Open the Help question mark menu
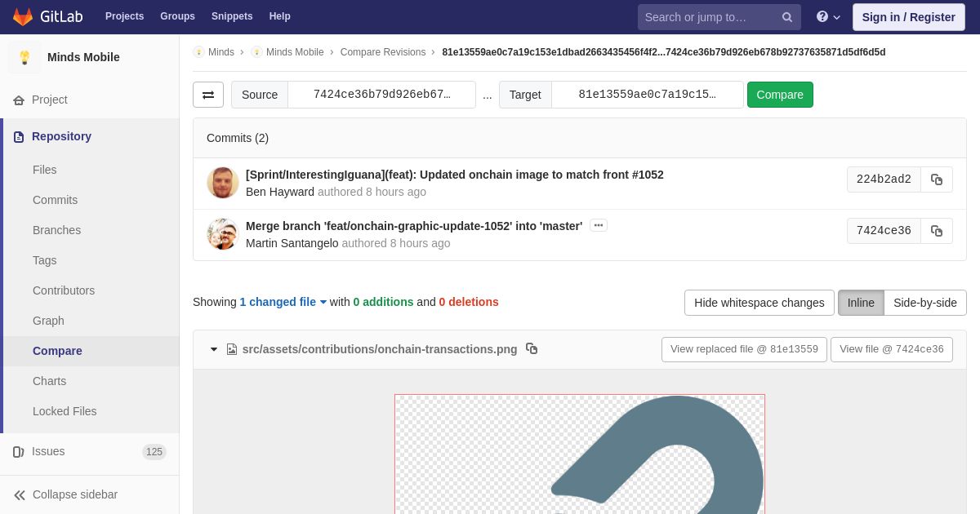The image size is (980, 514). 828,16
